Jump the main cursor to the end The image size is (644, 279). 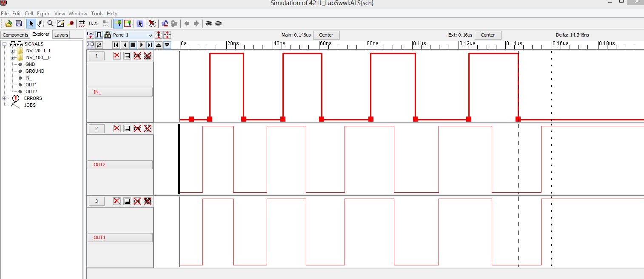pos(150,45)
